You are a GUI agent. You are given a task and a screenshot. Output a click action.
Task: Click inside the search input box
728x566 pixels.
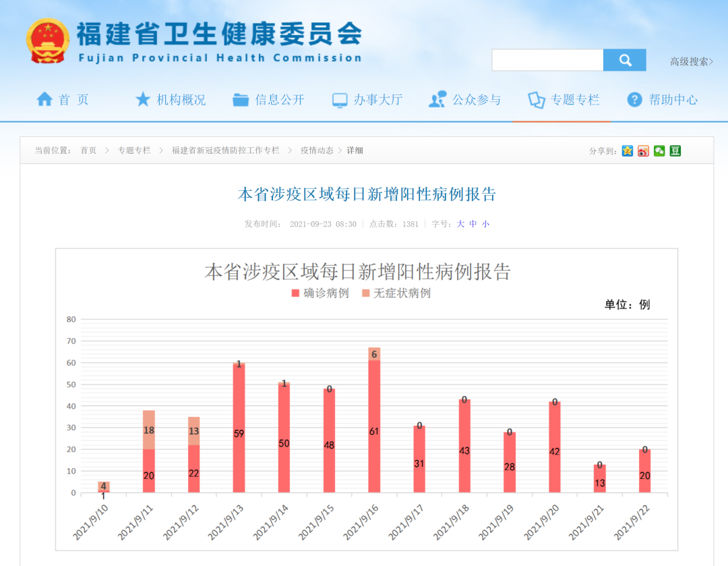click(547, 60)
